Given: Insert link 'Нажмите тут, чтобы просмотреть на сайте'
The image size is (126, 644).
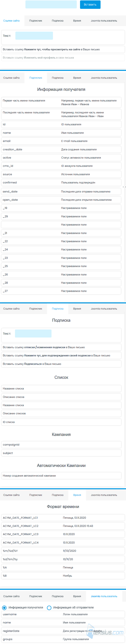Looking at the screenshot, I should pyautogui.click(x=63, y=50).
